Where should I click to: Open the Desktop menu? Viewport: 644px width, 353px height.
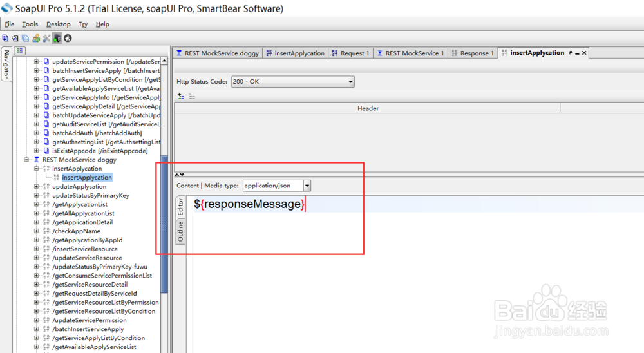coord(59,24)
